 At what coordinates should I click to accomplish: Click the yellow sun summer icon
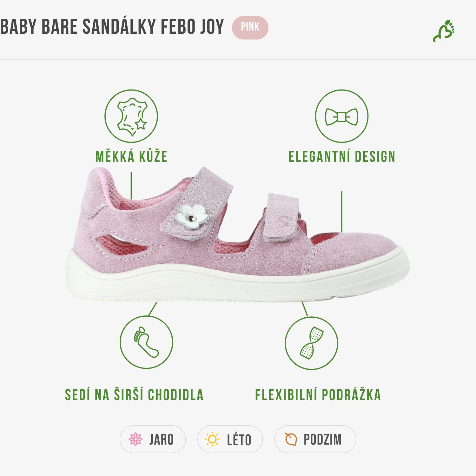coord(212,440)
